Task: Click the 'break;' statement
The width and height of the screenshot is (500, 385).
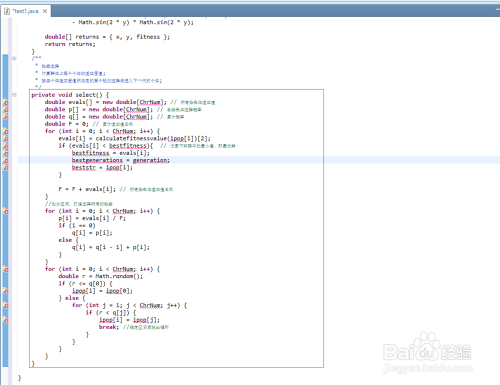Action: click(x=109, y=327)
